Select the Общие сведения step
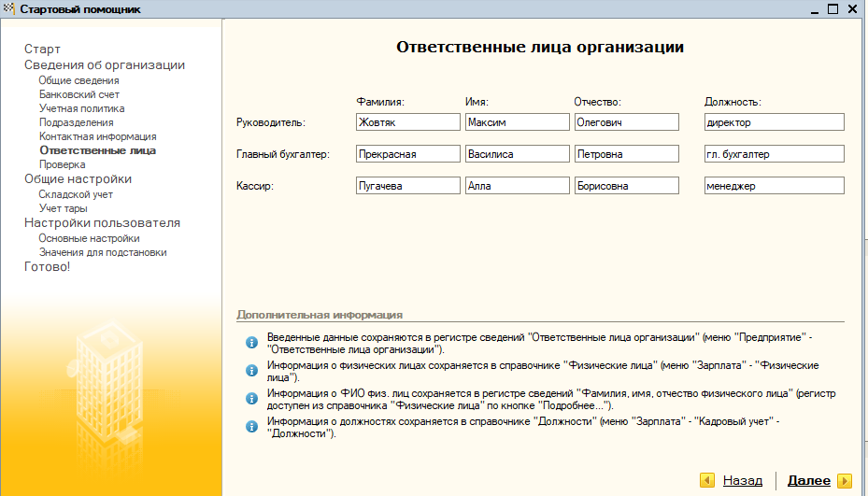The width and height of the screenshot is (868, 496). pyautogui.click(x=78, y=80)
